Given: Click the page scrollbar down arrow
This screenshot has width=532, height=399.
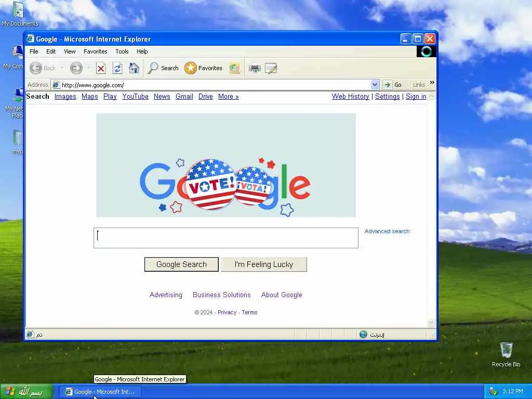Looking at the screenshot, I should [431, 322].
